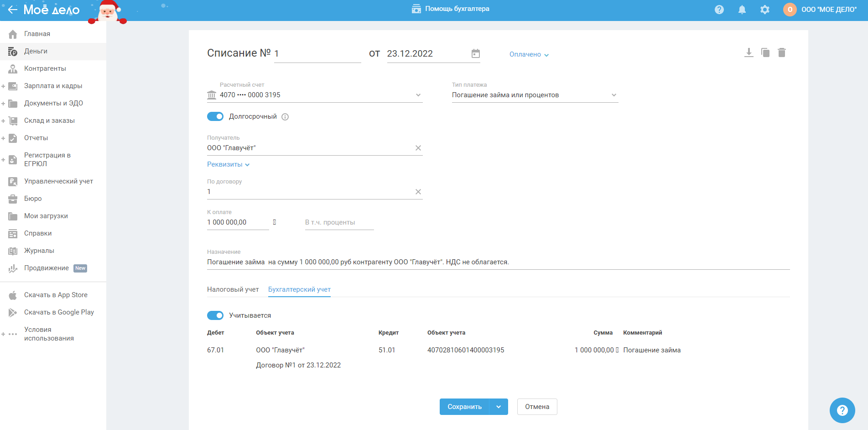The width and height of the screenshot is (868, 430).
Task: Clear the Получатель field with X
Action: point(418,148)
